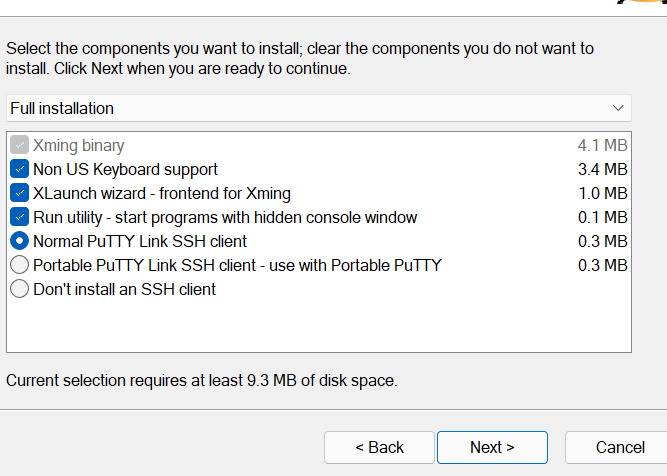Click the 3.4 MB size value
667x476 pixels.
point(602,169)
